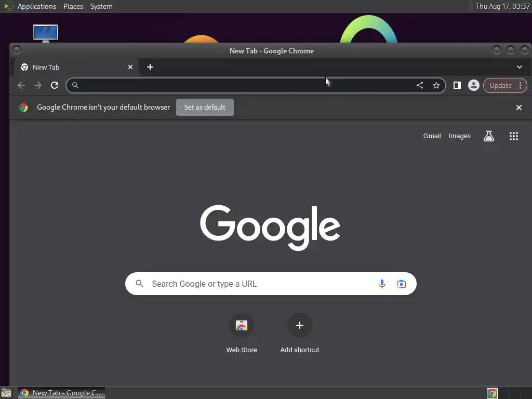Image resolution: width=532 pixels, height=399 pixels.
Task: Open the Applications menu
Action: pos(37,6)
